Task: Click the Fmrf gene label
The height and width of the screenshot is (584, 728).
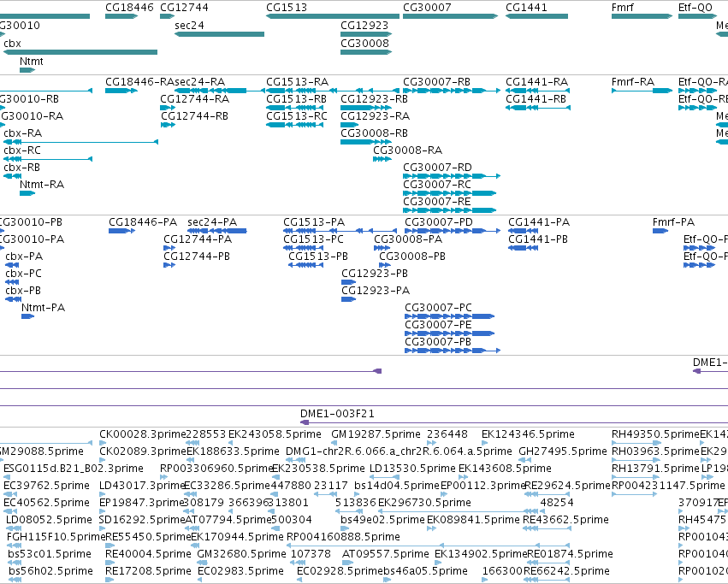Action: coord(622,8)
